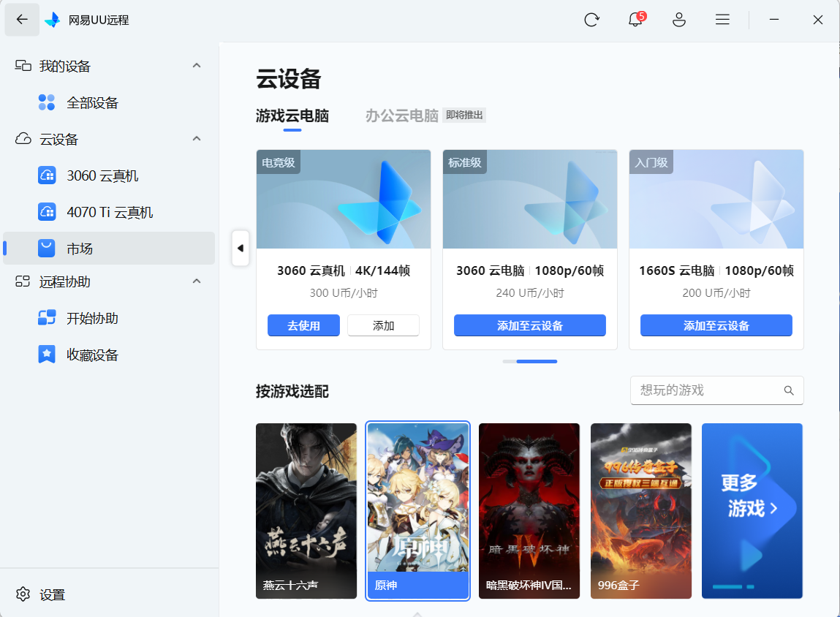840x617 pixels.
Task: Collapse the 远程协助 section
Action: (x=197, y=281)
